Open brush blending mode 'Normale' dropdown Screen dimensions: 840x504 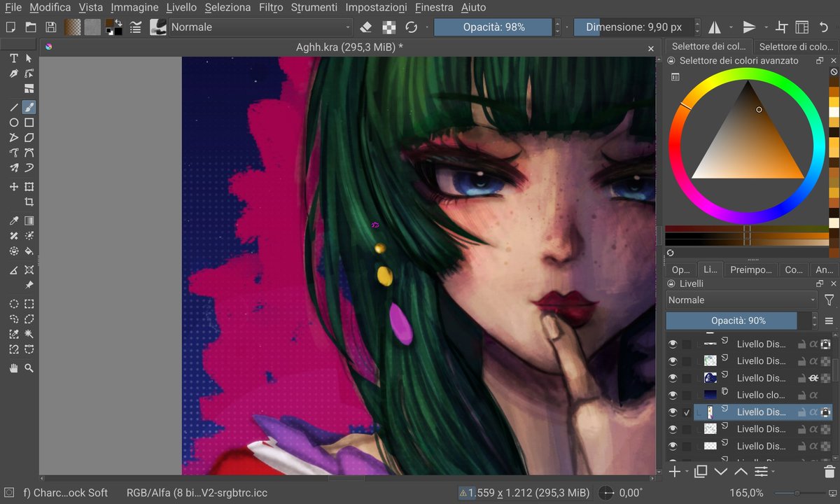pyautogui.click(x=260, y=27)
